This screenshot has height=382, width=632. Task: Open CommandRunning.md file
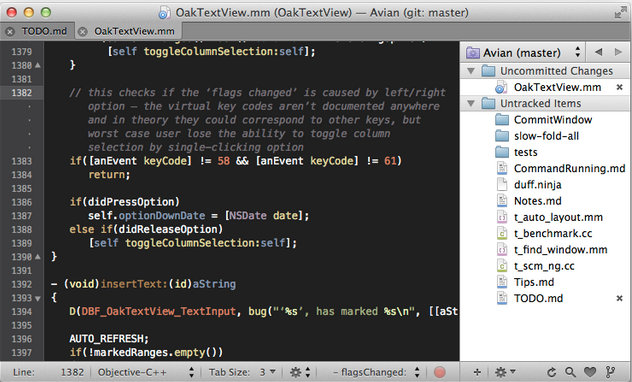pyautogui.click(x=569, y=168)
